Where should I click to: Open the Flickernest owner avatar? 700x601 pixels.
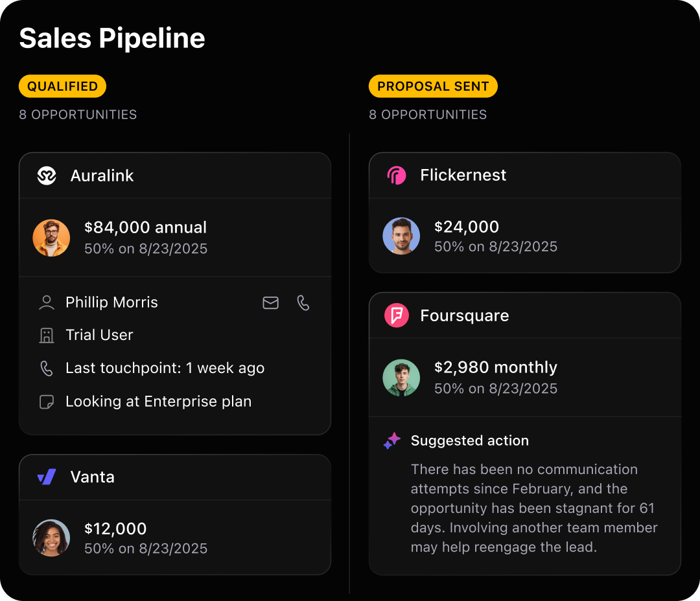coord(401,236)
